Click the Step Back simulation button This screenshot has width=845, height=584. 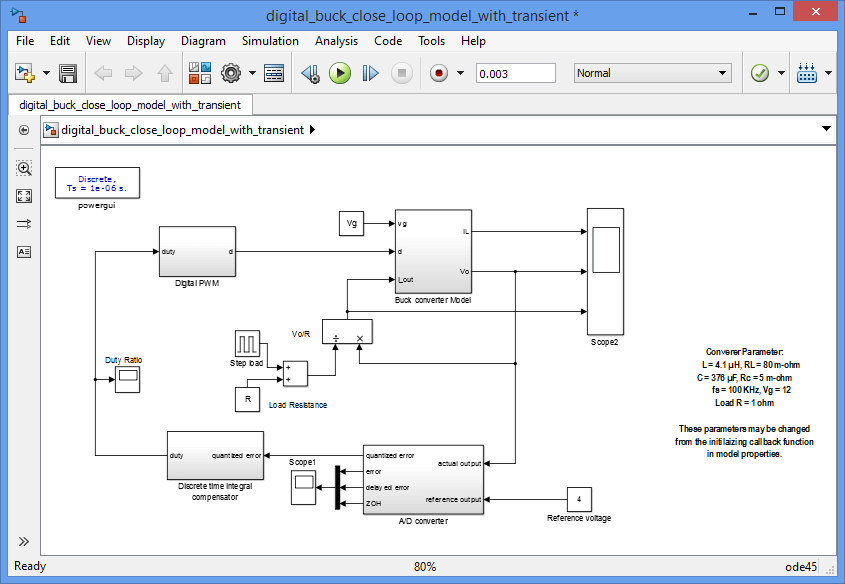click(x=310, y=73)
